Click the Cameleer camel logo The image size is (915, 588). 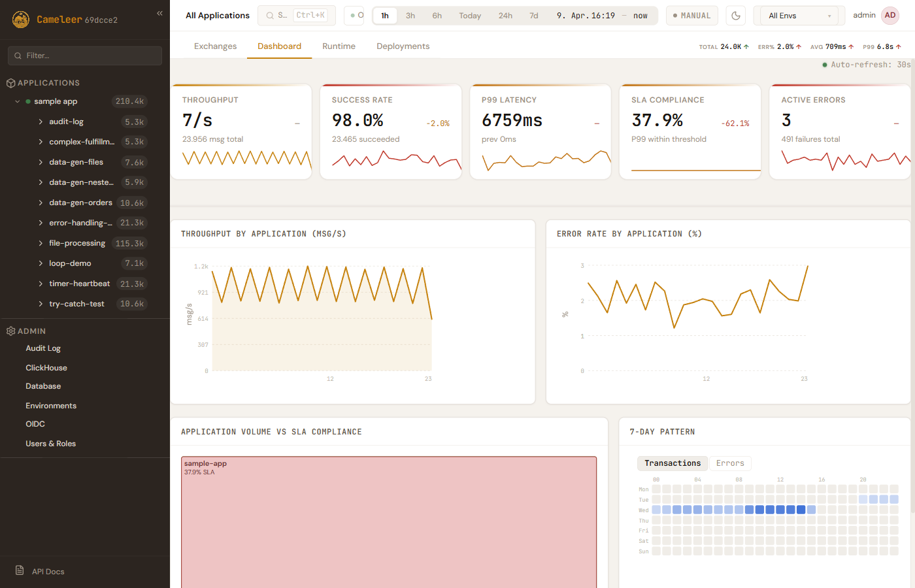pyautogui.click(x=21, y=20)
